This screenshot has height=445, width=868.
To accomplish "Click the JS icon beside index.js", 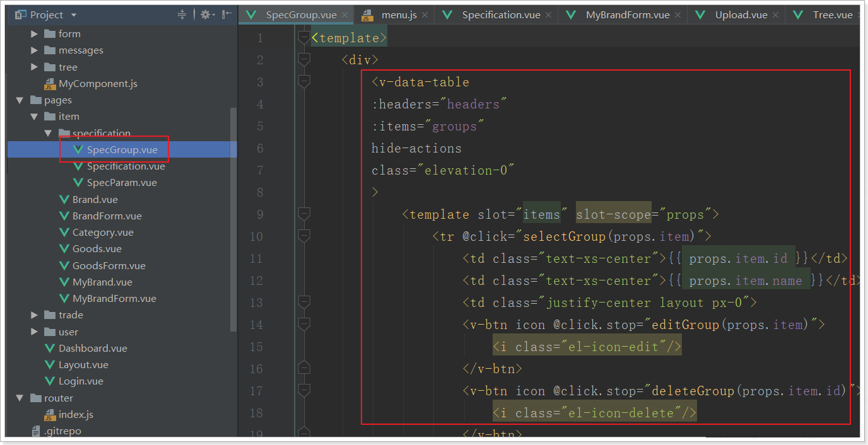I will (50, 415).
